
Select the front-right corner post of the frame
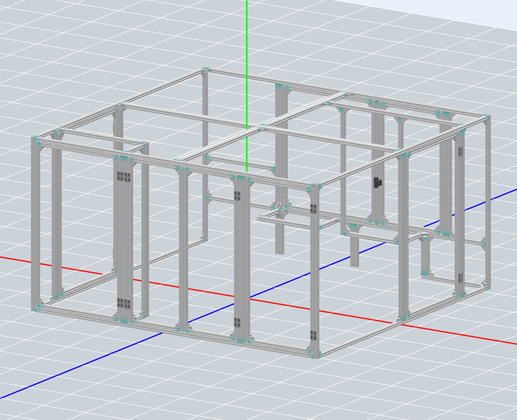313,271
